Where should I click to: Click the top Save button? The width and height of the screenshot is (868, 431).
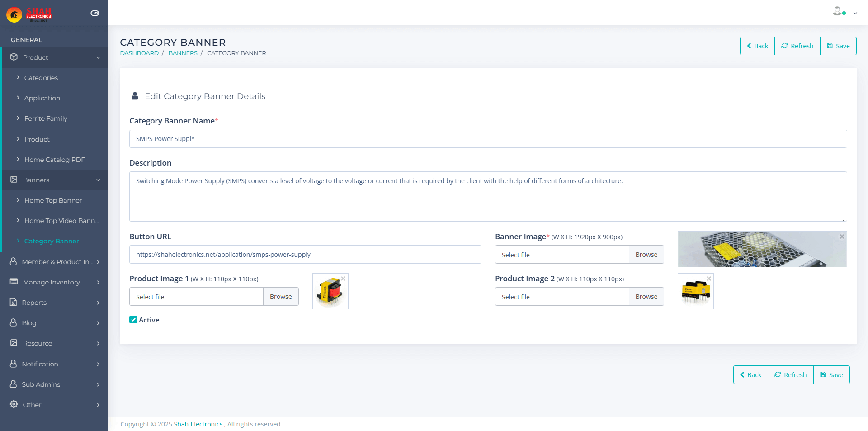click(x=838, y=46)
